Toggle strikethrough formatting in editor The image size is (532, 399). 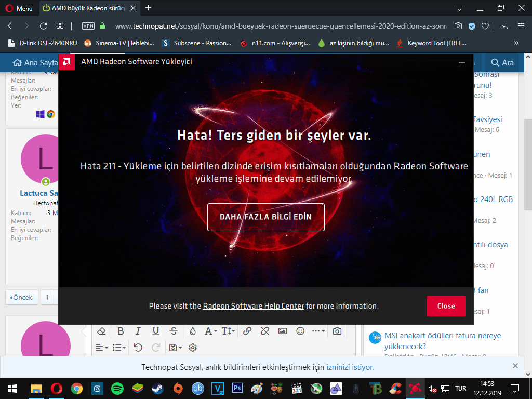[174, 331]
